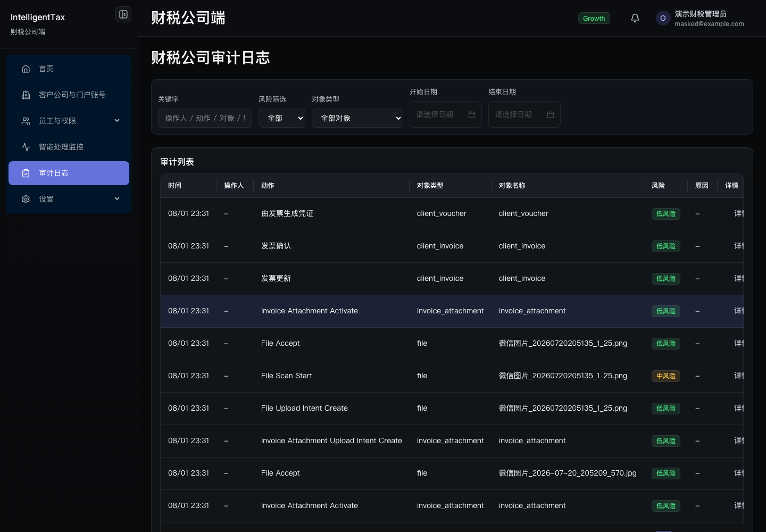Click the File Upload Intent Create action text
The image size is (766, 532).
pyautogui.click(x=304, y=408)
